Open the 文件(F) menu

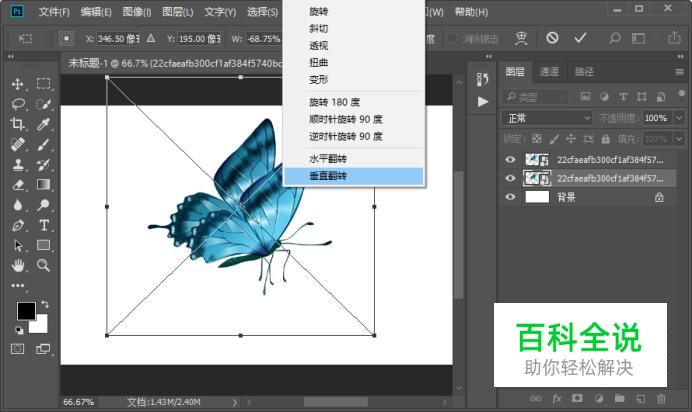pyautogui.click(x=54, y=12)
